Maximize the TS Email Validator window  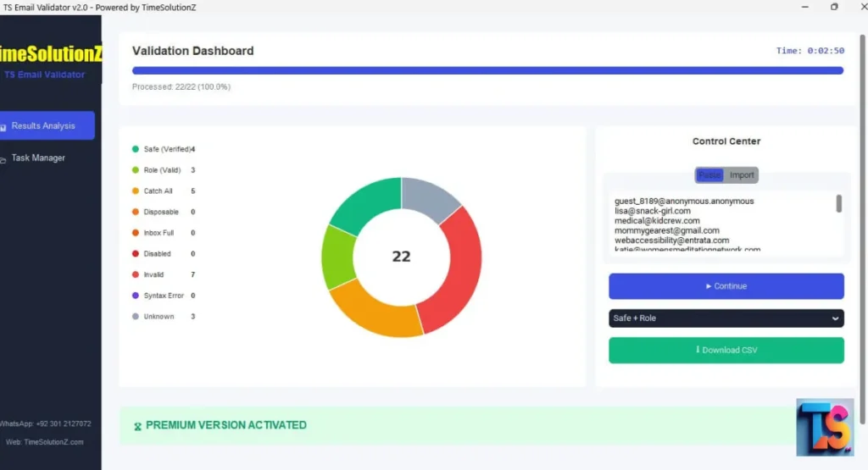(834, 7)
